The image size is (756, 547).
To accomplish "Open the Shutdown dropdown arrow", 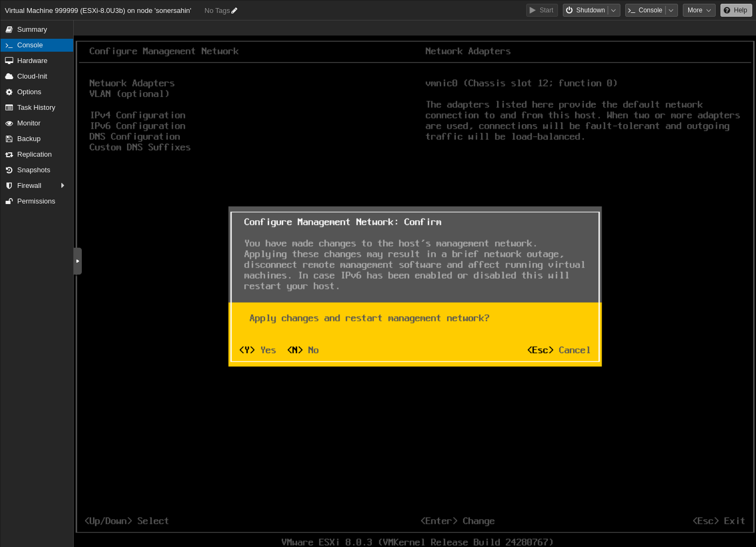I will [613, 10].
